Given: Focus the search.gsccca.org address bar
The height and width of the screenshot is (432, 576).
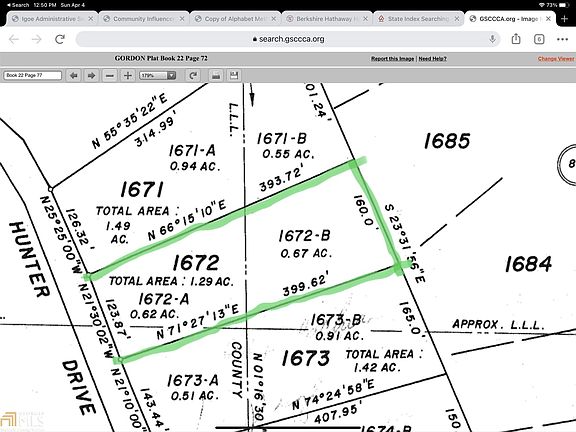Looking at the screenshot, I should click(x=288, y=39).
